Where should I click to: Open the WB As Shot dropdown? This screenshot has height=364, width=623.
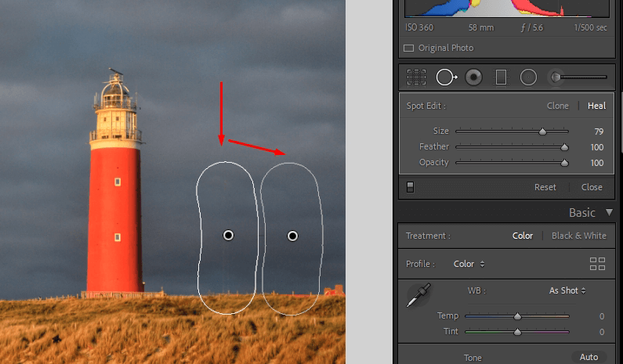pyautogui.click(x=567, y=290)
